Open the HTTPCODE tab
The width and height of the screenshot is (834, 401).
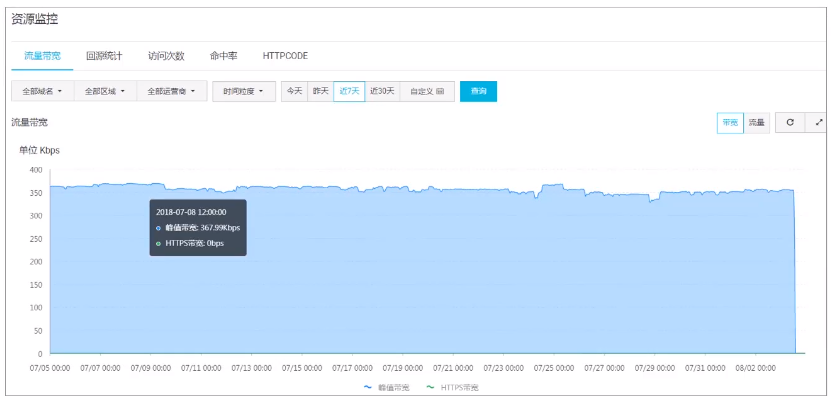point(285,56)
